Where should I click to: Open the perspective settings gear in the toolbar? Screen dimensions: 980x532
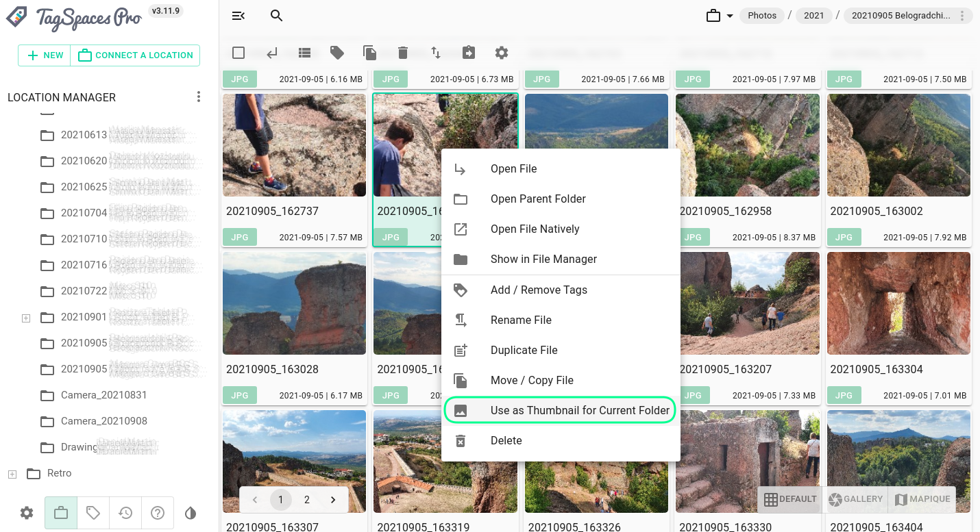point(501,52)
